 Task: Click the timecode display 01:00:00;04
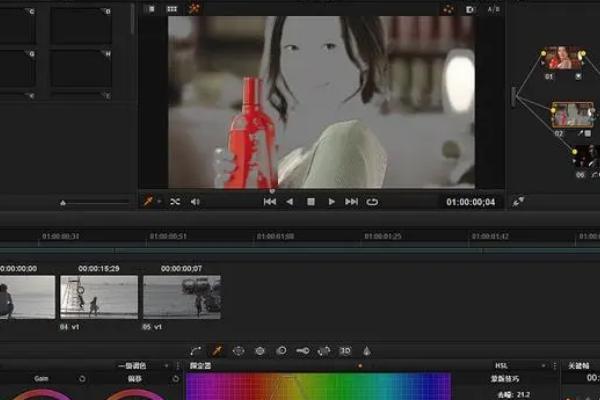[470, 201]
